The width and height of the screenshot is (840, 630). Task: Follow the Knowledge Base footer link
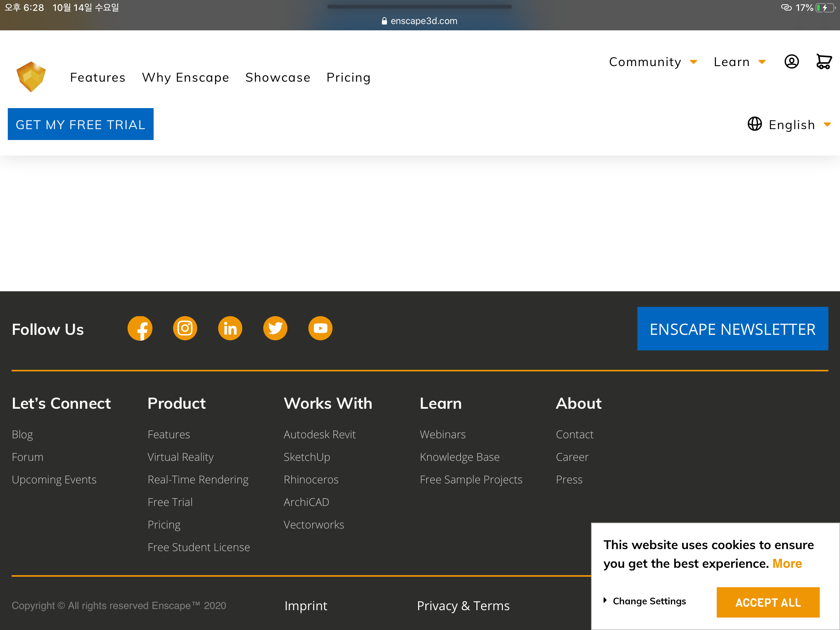point(460,457)
